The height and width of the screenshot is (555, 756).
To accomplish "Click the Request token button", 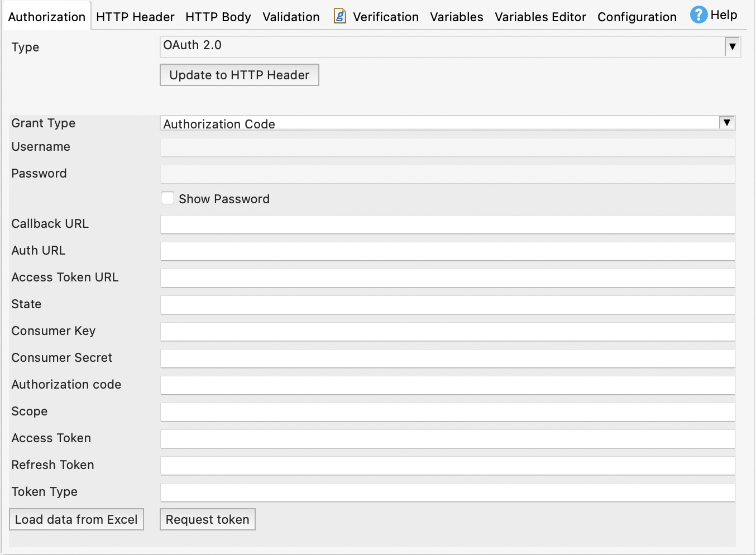I will [x=207, y=519].
